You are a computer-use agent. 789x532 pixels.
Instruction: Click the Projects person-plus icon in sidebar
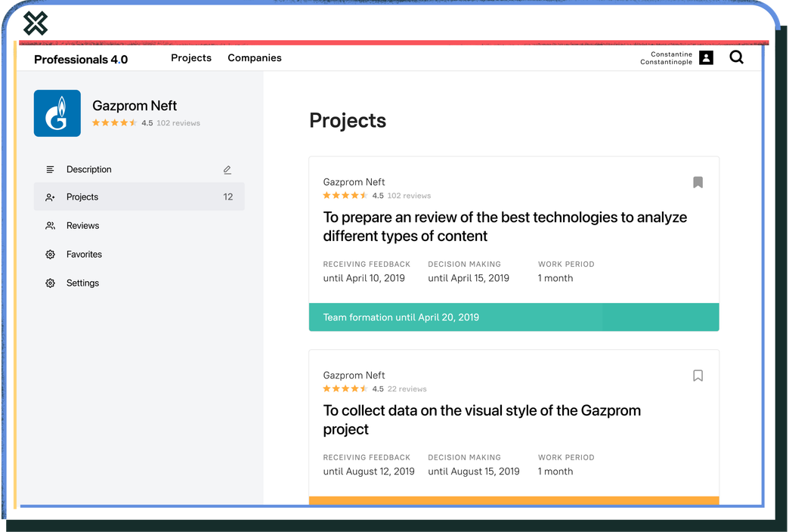click(x=51, y=197)
